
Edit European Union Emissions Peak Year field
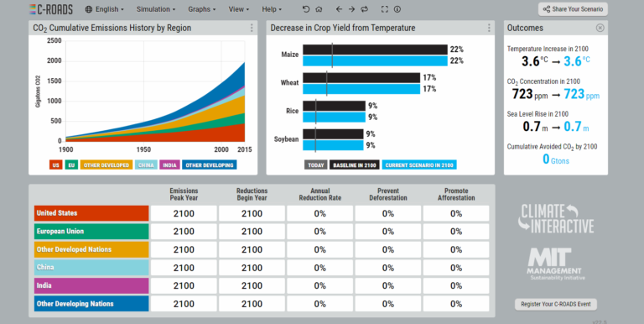[184, 232]
